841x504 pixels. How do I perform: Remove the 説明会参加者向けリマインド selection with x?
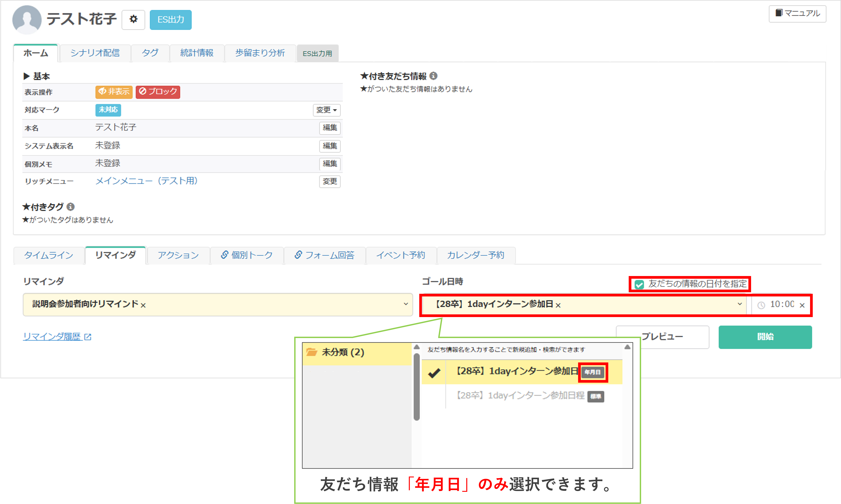[x=143, y=305]
